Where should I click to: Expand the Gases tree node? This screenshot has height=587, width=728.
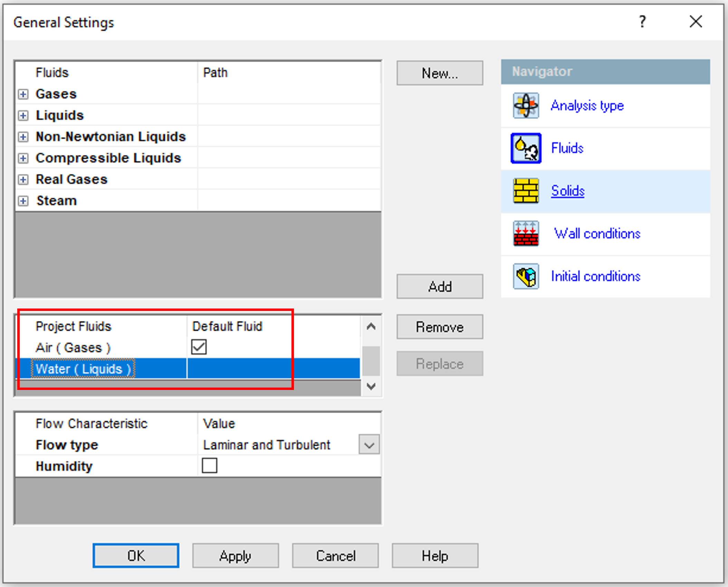[x=23, y=94]
